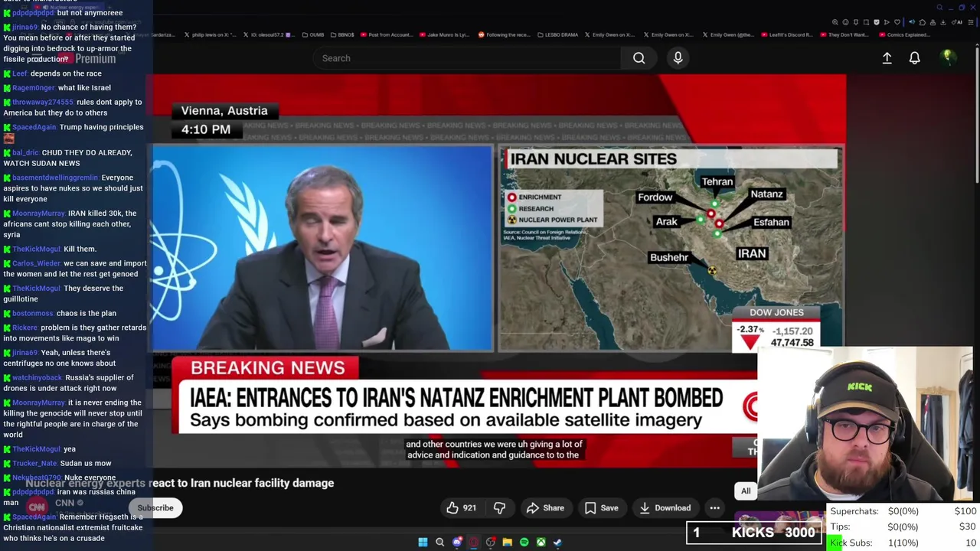980x551 pixels.
Task: Open File Explorer from taskbar
Action: (507, 542)
